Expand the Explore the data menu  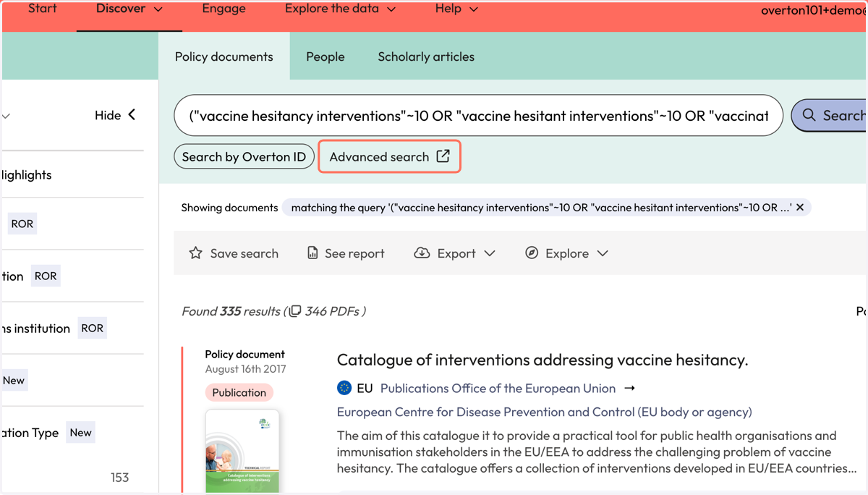(340, 9)
